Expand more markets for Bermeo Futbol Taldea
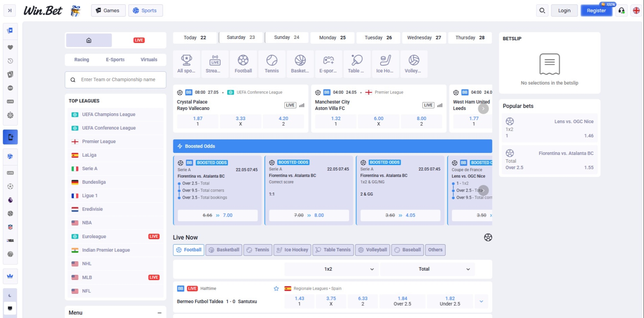The image size is (644, 318). pyautogui.click(x=481, y=302)
